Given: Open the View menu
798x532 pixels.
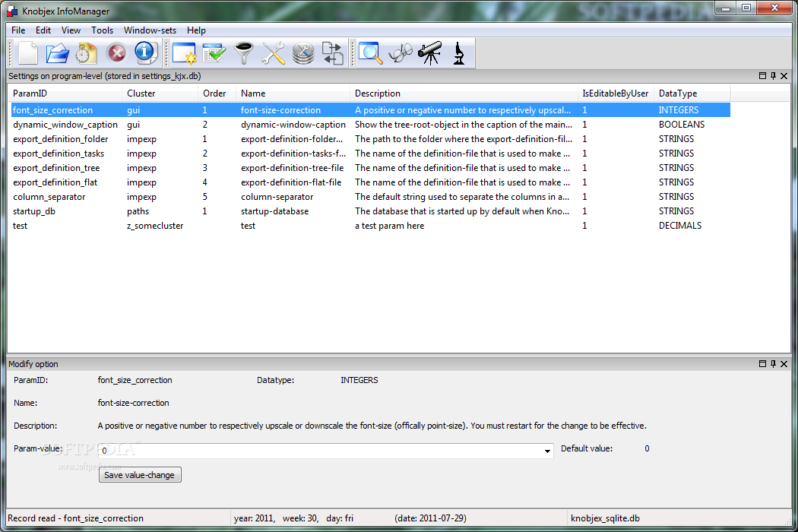Looking at the screenshot, I should coord(71,30).
